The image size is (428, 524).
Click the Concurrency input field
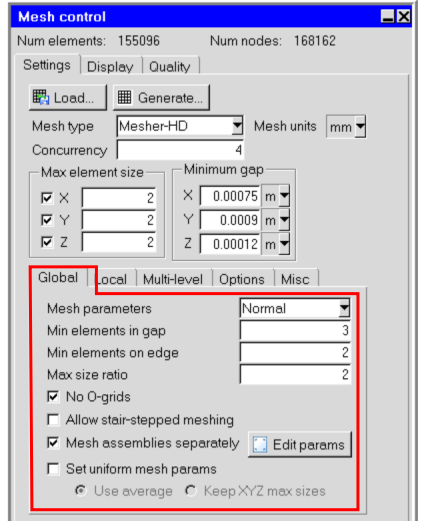coord(180,150)
